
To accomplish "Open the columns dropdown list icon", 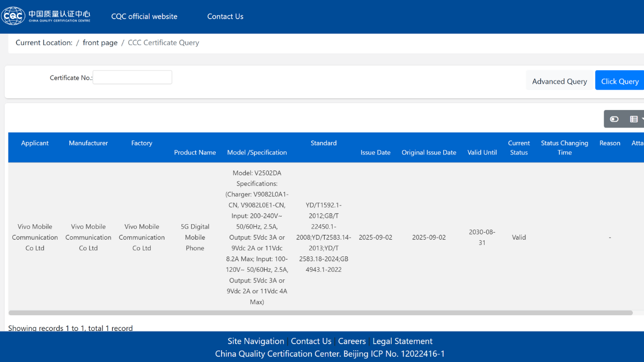I will click(636, 119).
